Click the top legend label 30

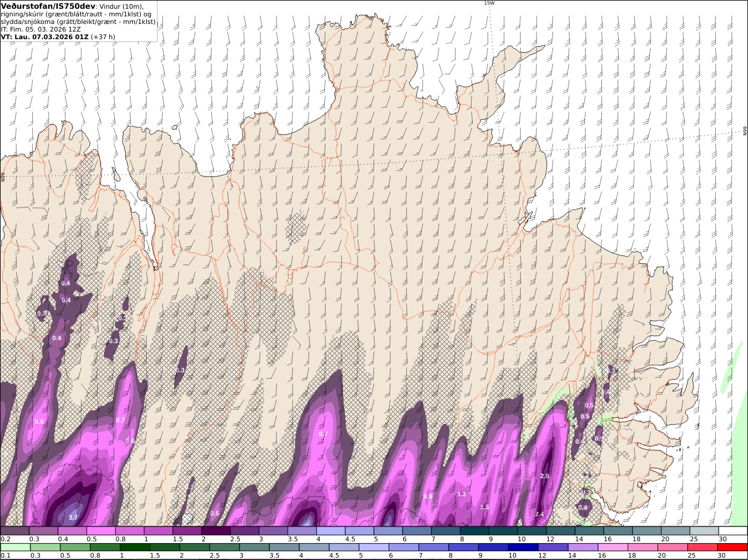point(722,539)
